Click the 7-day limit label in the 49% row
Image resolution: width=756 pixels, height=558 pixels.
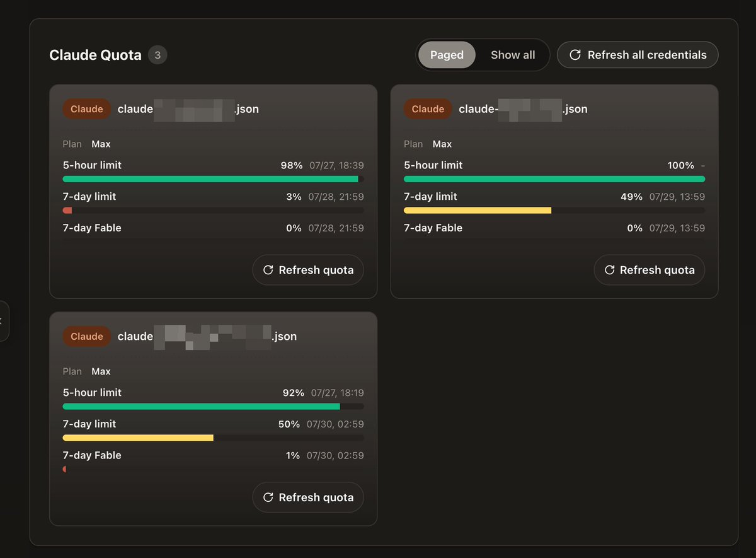430,197
